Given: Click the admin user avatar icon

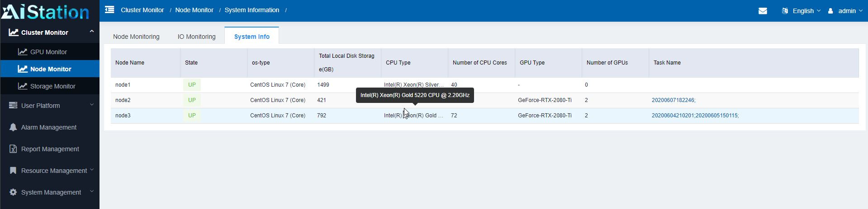Looking at the screenshot, I should [830, 11].
